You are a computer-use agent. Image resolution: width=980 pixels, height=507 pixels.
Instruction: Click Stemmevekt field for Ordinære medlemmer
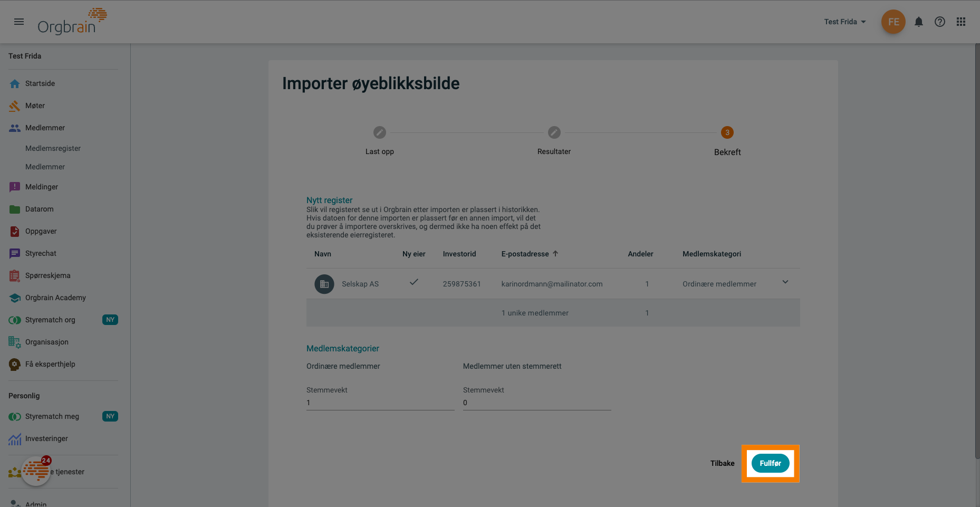tap(380, 403)
